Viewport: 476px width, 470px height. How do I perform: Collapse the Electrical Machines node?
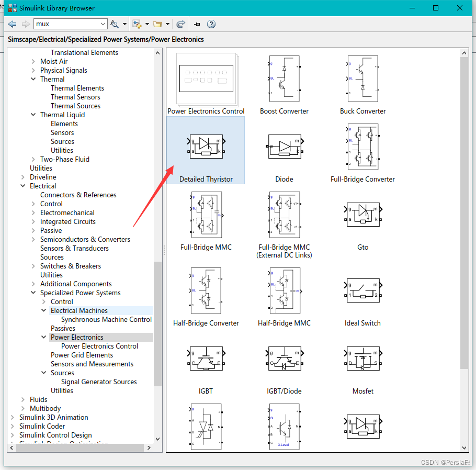tap(44, 310)
